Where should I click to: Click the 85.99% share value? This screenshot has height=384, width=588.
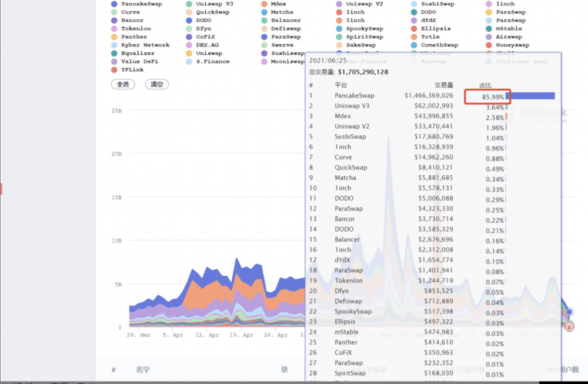493,97
